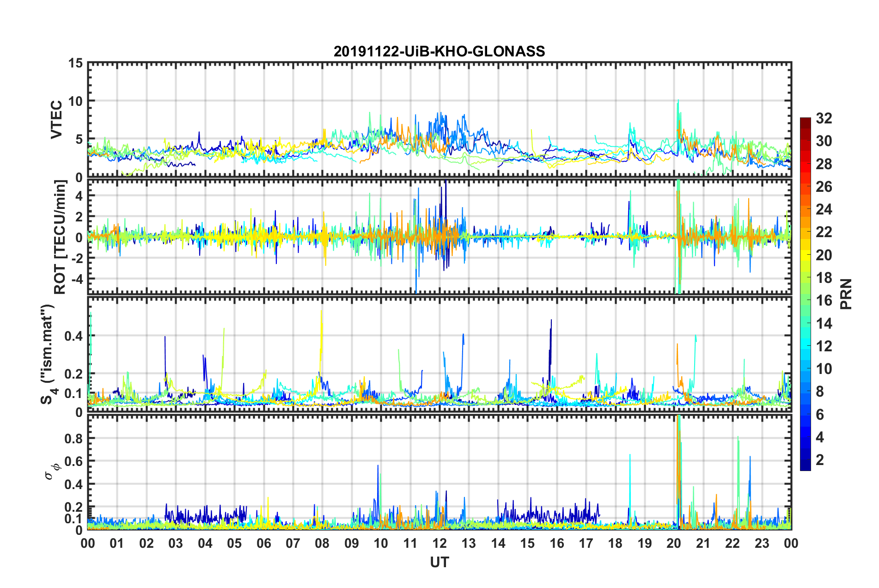Viewport: 879px width, 588px height.
Task: Click the VTEC axis tick value 15
Action: [75, 63]
